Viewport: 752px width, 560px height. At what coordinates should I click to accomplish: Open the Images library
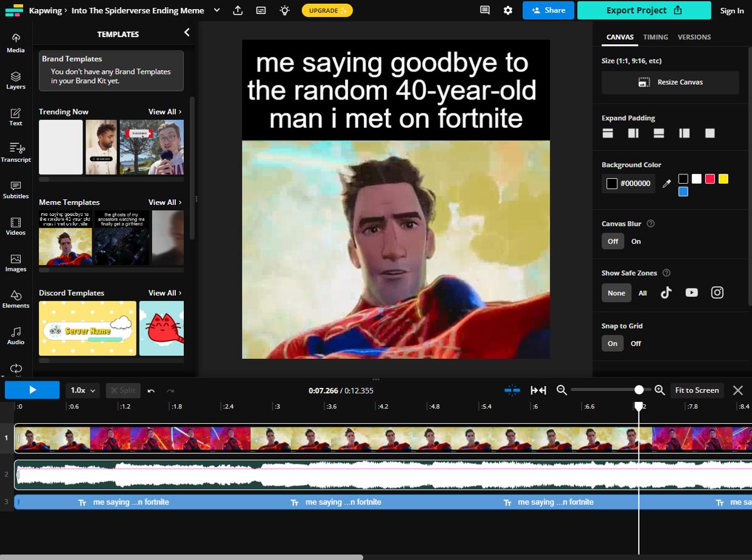[16, 262]
